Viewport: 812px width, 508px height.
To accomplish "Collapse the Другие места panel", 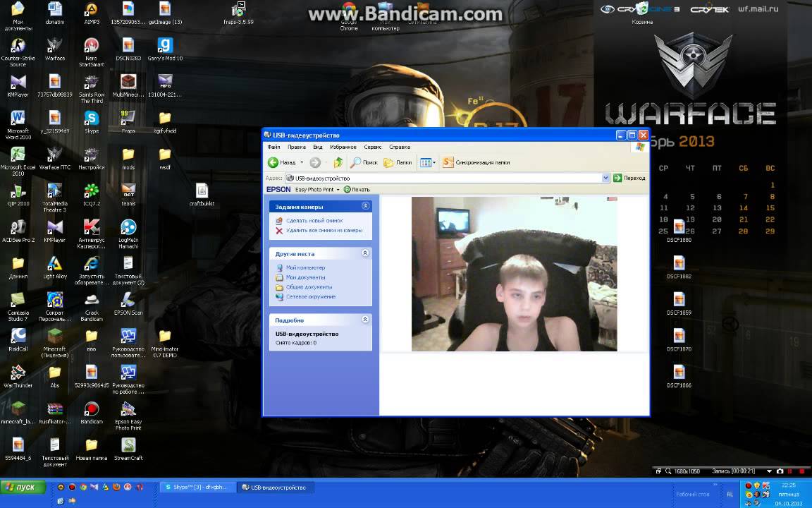I will click(365, 253).
